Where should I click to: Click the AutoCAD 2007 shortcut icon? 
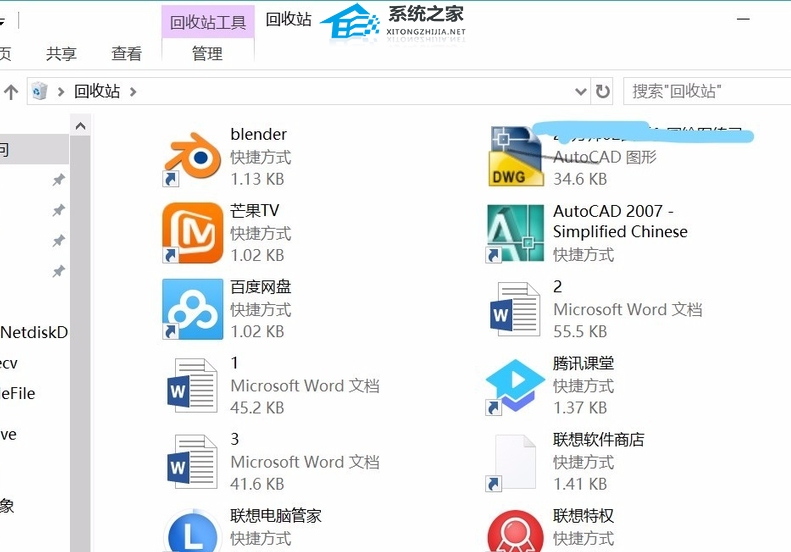[515, 233]
